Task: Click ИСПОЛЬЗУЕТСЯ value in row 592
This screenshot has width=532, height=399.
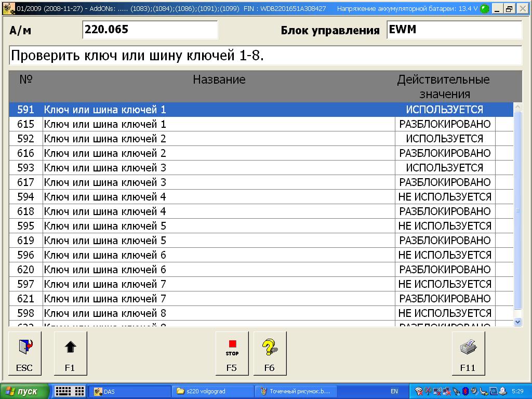Action: pyautogui.click(x=445, y=139)
